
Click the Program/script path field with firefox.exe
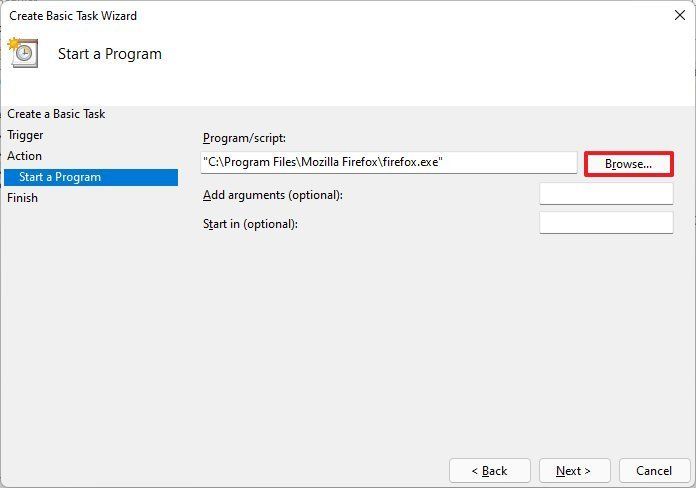pos(389,163)
